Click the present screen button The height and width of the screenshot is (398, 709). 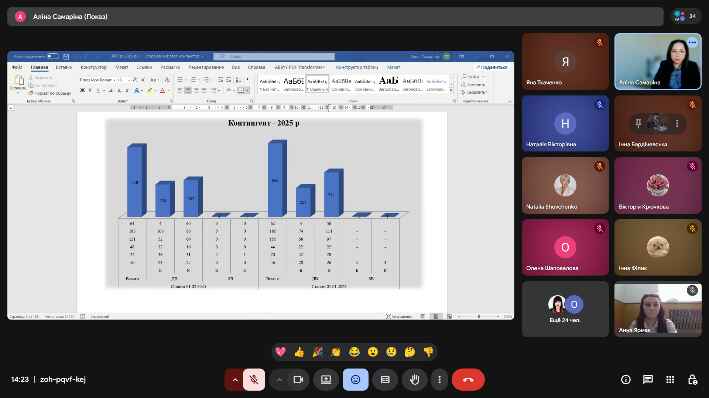pyautogui.click(x=326, y=379)
